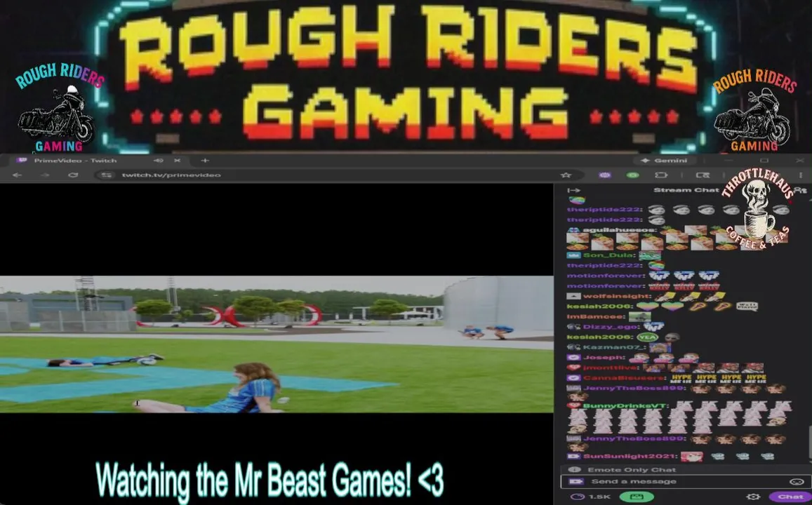Click the YEA emote after kesiah2006

[x=647, y=337]
